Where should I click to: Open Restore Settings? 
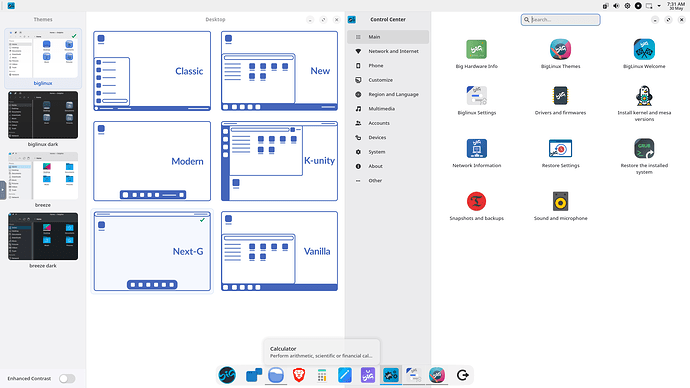tap(560, 154)
